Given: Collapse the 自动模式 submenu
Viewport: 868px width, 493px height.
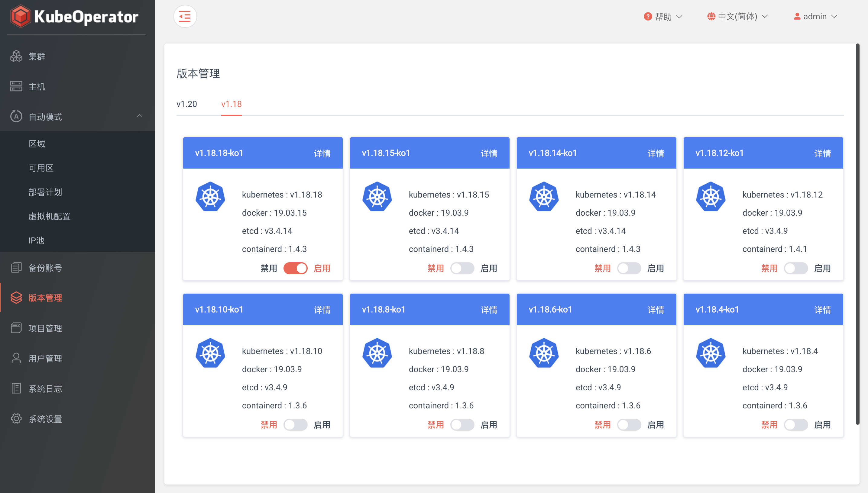Looking at the screenshot, I should click(x=140, y=116).
